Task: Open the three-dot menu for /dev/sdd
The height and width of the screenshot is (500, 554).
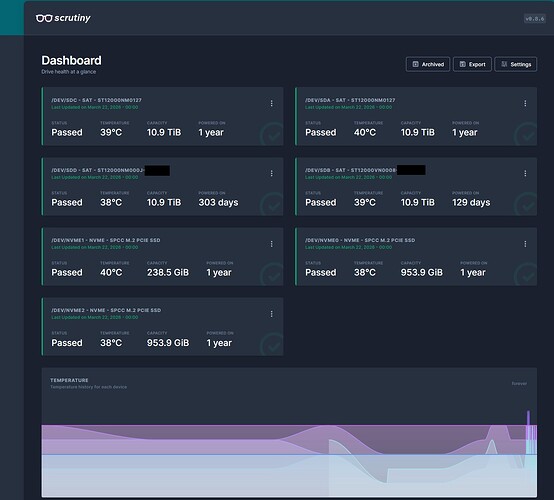Action: point(271,173)
